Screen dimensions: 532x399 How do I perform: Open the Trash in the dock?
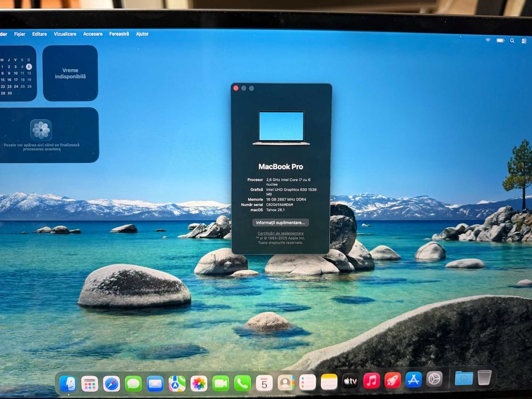(x=484, y=377)
